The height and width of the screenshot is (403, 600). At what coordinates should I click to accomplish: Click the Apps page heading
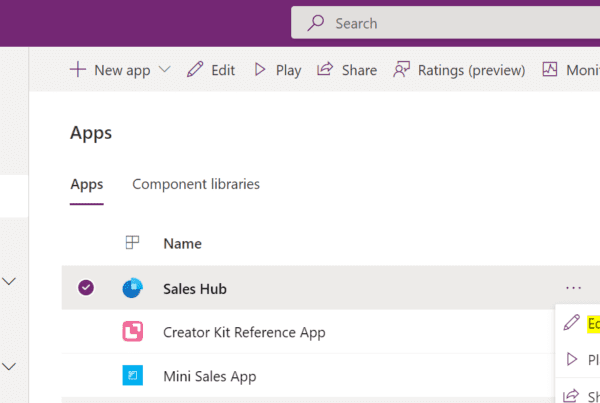coord(91,134)
